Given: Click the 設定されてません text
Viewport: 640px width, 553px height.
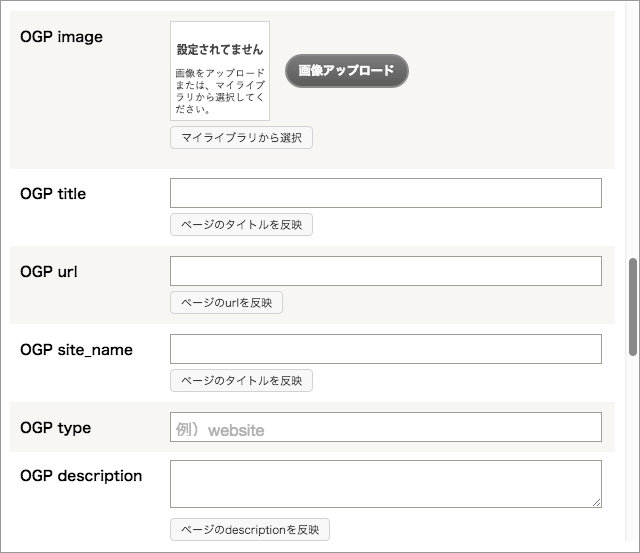Looking at the screenshot, I should coord(220,49).
